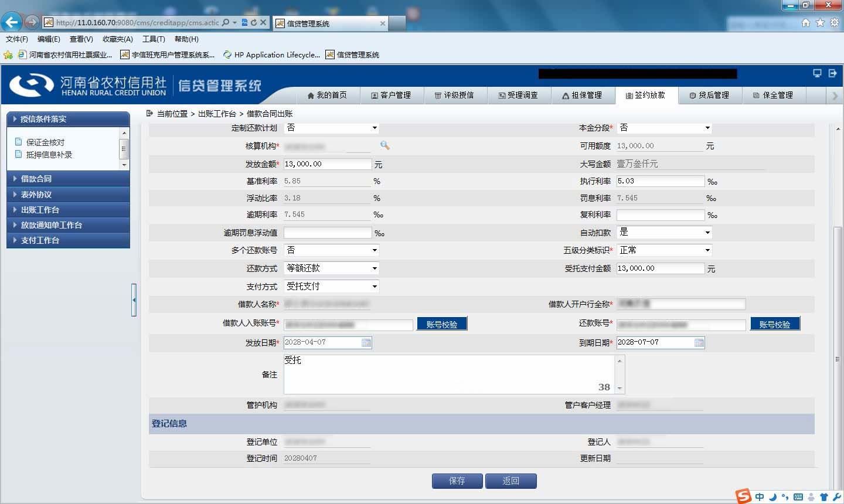This screenshot has height=504, width=844.
Task: Click the 备注 text area
Action: [x=450, y=374]
